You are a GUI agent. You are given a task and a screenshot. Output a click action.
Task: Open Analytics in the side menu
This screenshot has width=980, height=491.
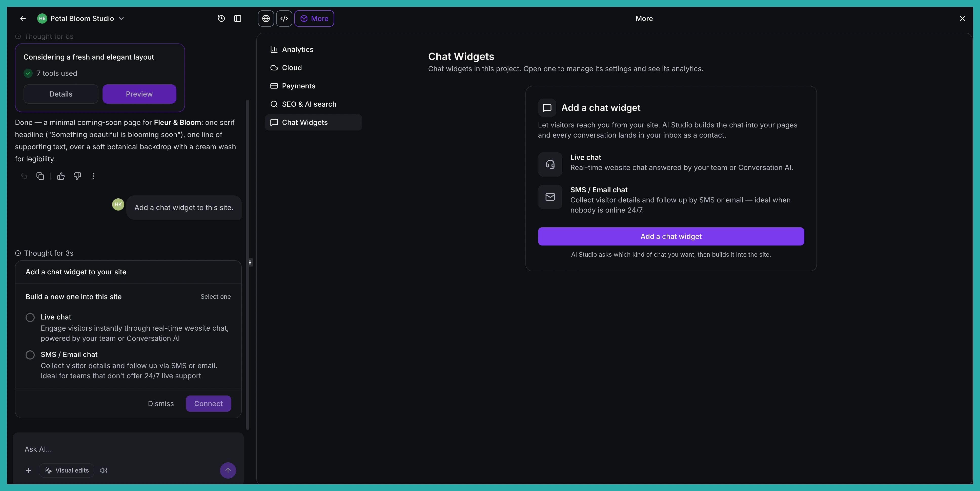click(x=314, y=49)
